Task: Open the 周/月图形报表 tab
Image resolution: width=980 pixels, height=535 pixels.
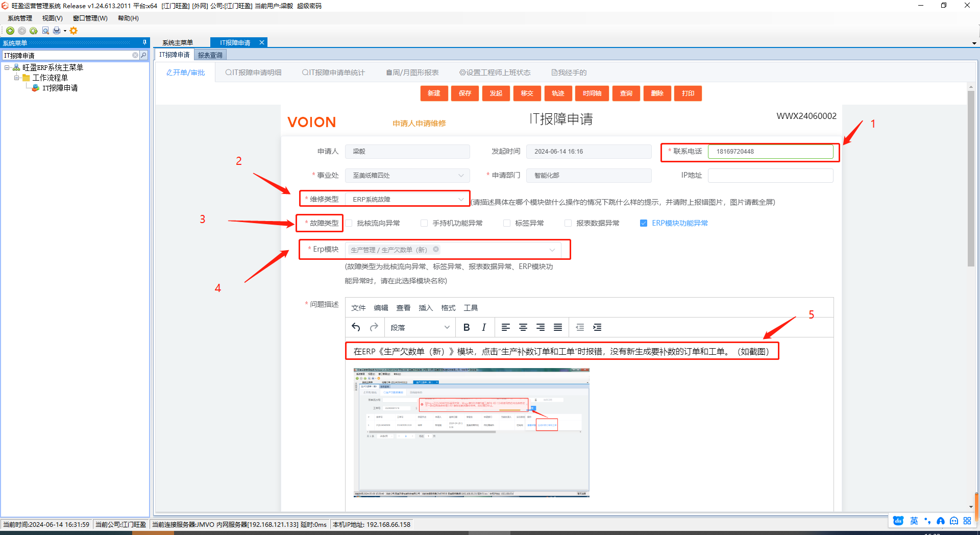Action: click(x=412, y=72)
